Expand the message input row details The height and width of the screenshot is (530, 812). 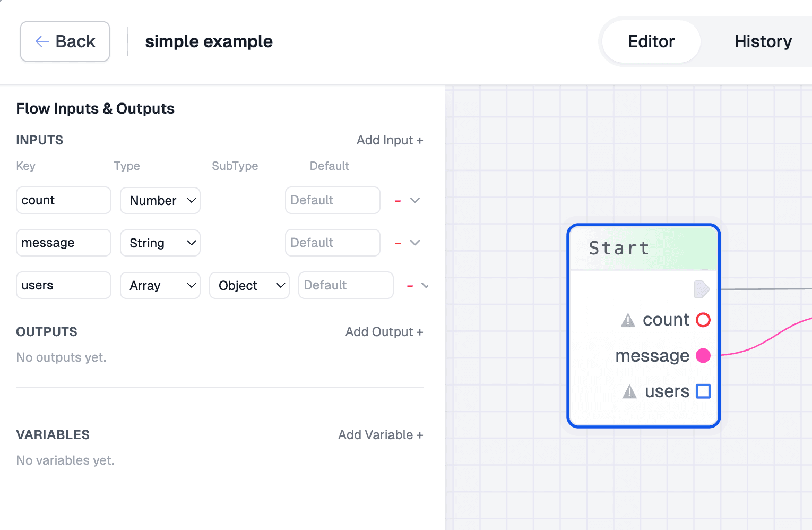click(415, 243)
